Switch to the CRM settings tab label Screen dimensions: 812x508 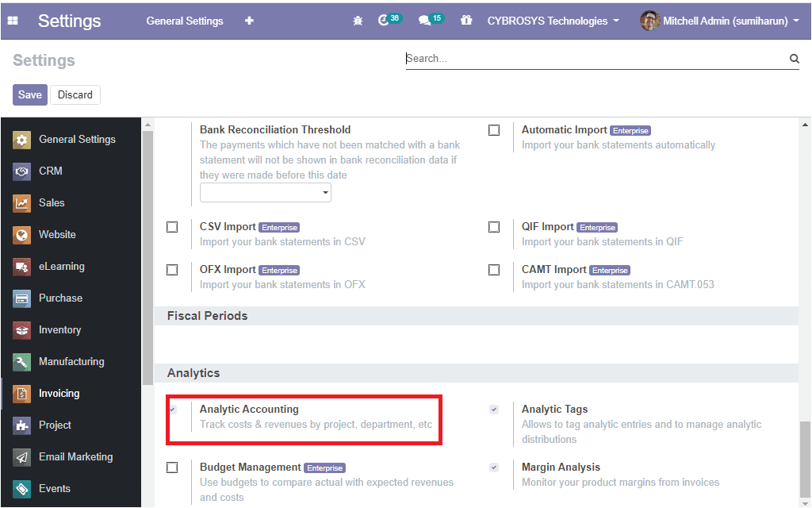[x=50, y=171]
